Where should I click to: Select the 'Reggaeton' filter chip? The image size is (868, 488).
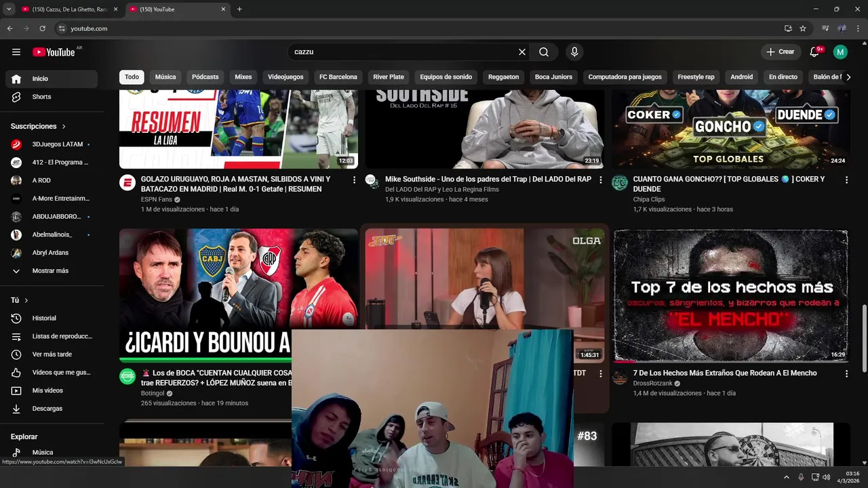pyautogui.click(x=503, y=77)
